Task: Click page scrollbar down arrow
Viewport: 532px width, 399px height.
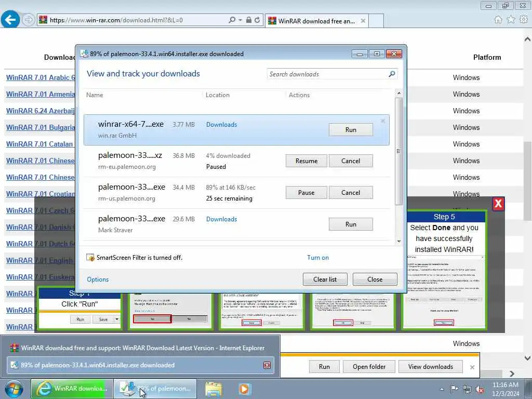Action: 527,357
